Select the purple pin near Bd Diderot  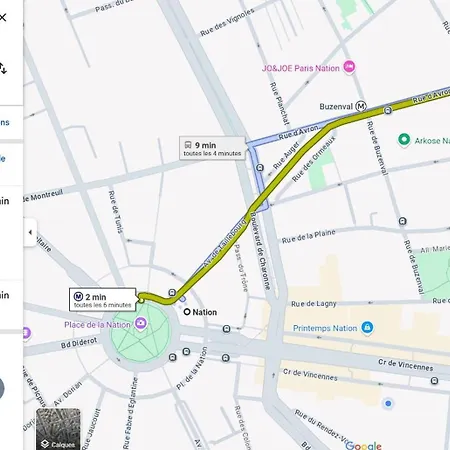26,333
